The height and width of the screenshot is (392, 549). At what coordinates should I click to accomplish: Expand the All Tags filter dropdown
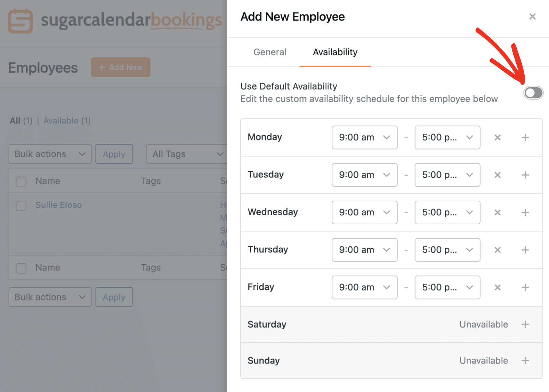pos(187,154)
